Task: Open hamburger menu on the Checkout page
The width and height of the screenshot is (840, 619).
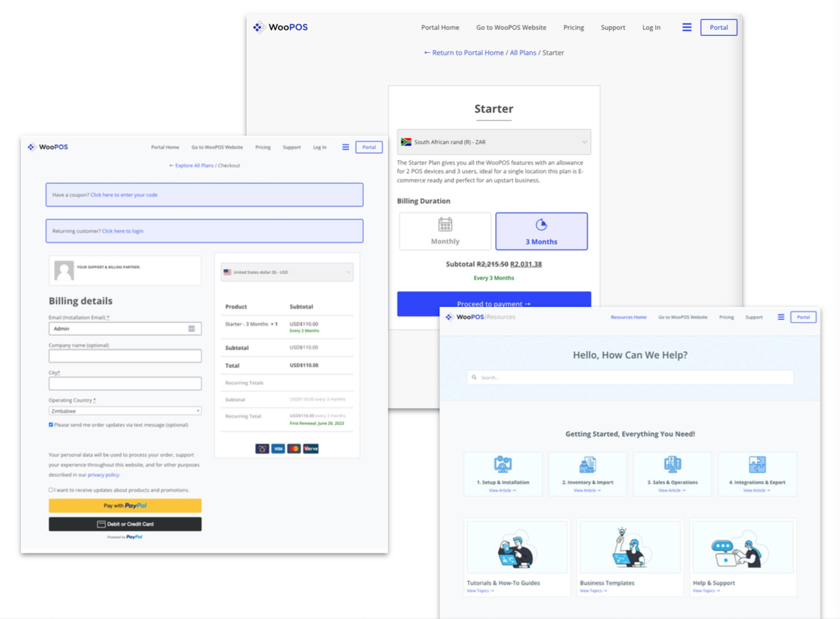Action: tap(346, 147)
